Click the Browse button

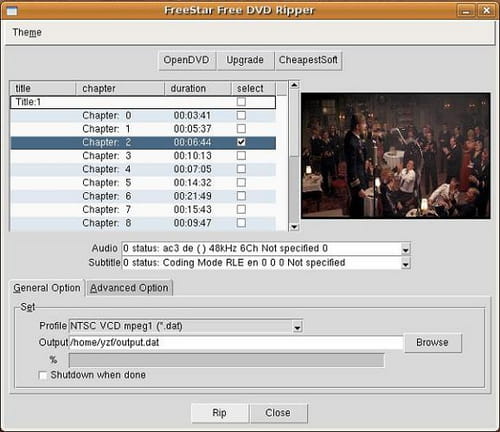(x=432, y=343)
